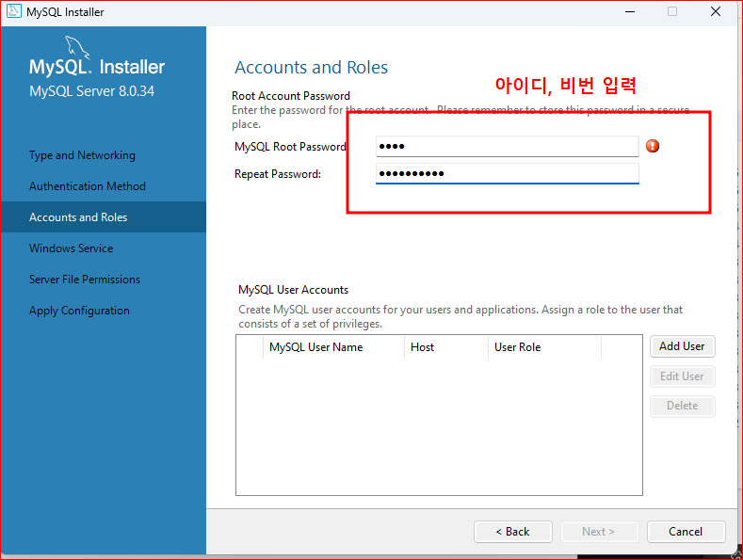Focus the MySQL Root Password field
The image size is (743, 560).
pyautogui.click(x=507, y=147)
